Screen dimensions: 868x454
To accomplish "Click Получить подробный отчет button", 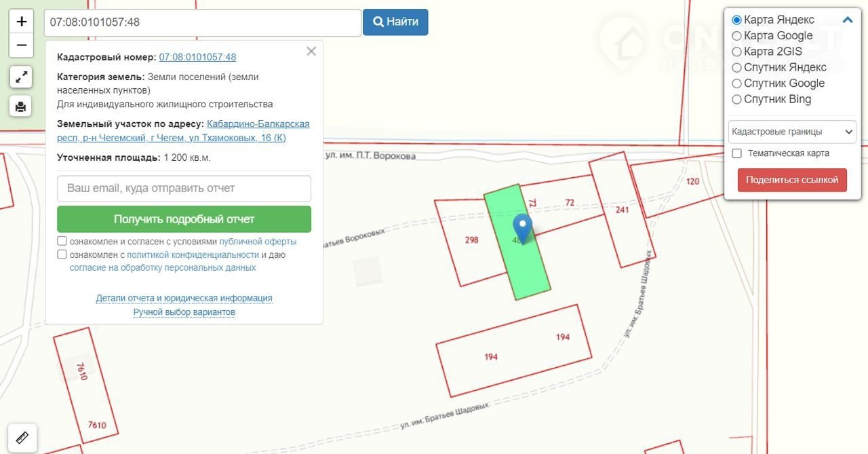I will [x=184, y=219].
